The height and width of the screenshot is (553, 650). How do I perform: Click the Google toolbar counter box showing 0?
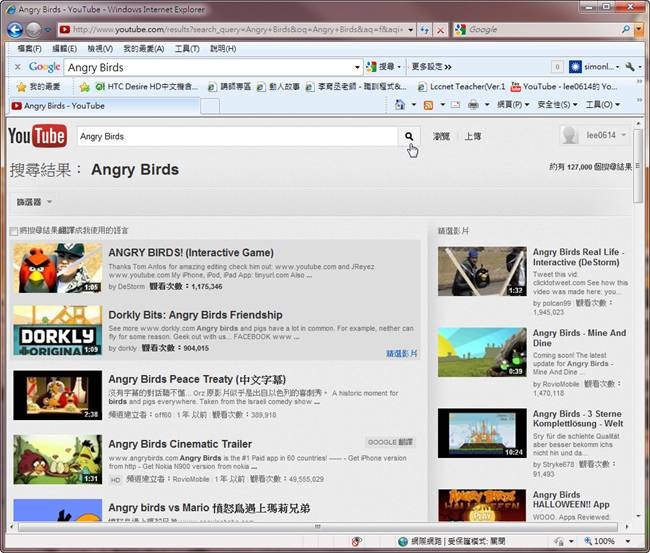click(557, 67)
